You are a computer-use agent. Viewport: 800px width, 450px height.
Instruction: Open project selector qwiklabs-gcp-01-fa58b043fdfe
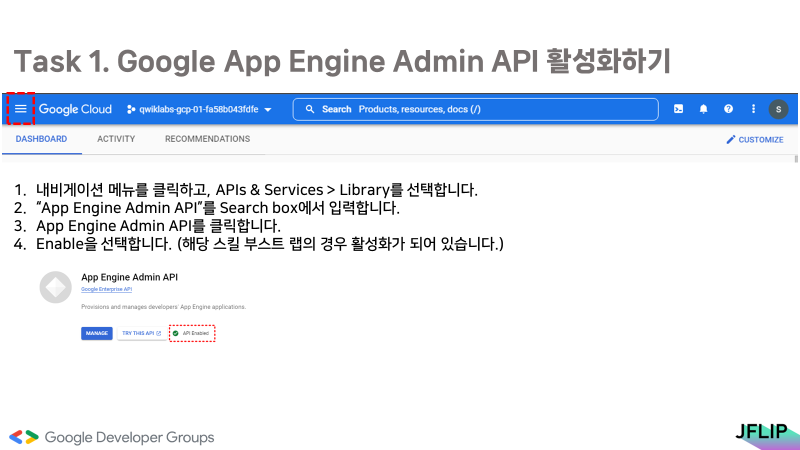(x=199, y=109)
